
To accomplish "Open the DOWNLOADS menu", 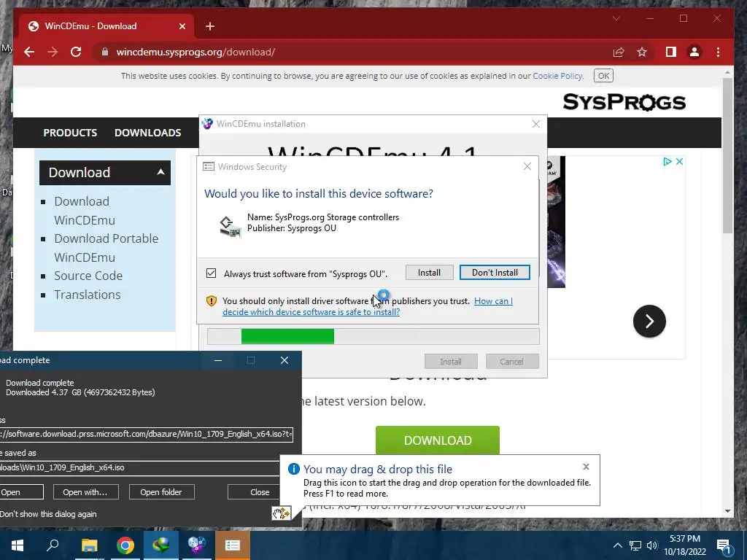I will [147, 133].
